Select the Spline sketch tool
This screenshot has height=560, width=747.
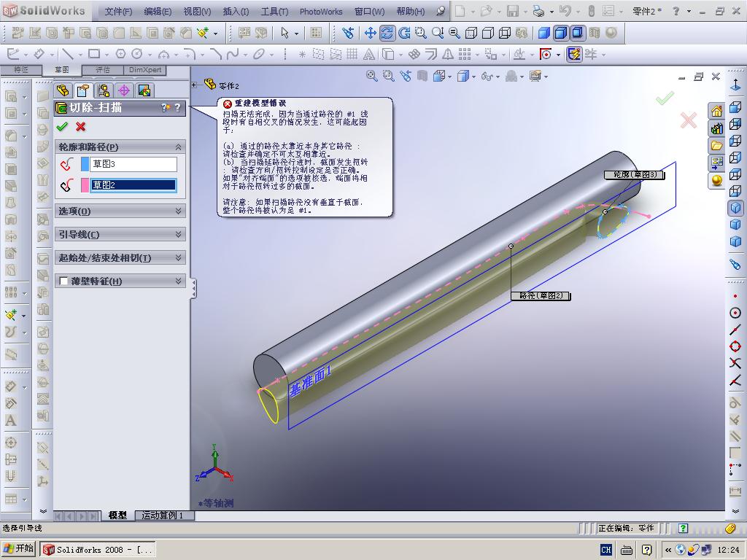click(233, 54)
